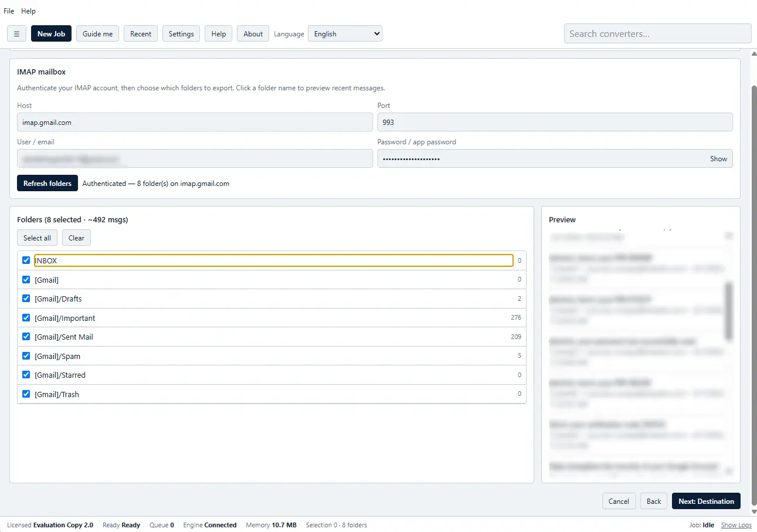The image size is (757, 532).
Task: Select the [Gmail]/Spam folder name
Action: [57, 356]
